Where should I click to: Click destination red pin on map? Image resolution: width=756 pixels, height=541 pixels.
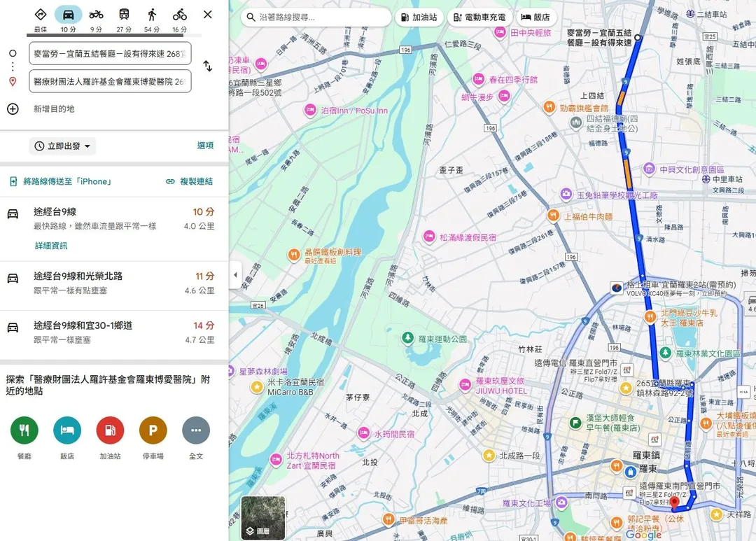pos(675,503)
